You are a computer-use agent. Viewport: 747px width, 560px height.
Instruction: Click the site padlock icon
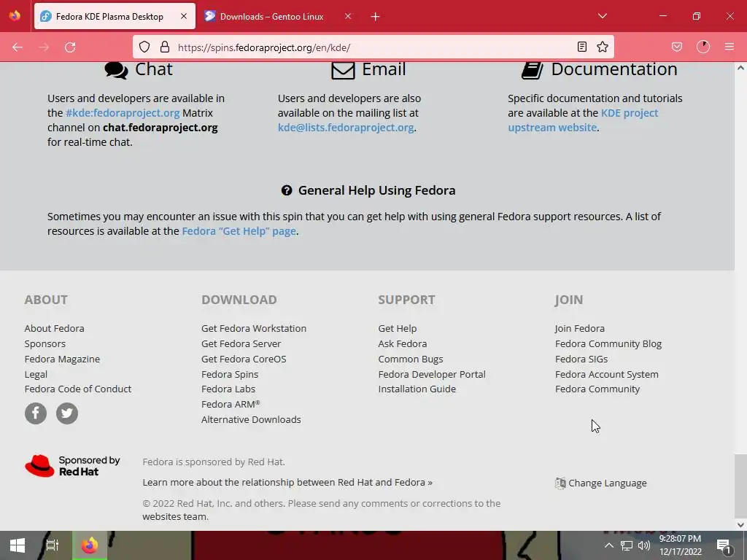pyautogui.click(x=165, y=47)
